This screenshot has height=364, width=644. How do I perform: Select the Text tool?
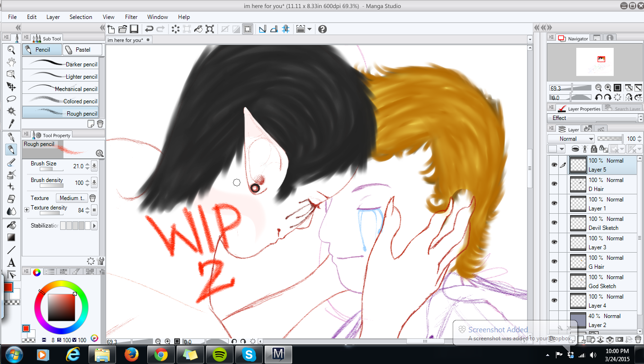point(11,262)
